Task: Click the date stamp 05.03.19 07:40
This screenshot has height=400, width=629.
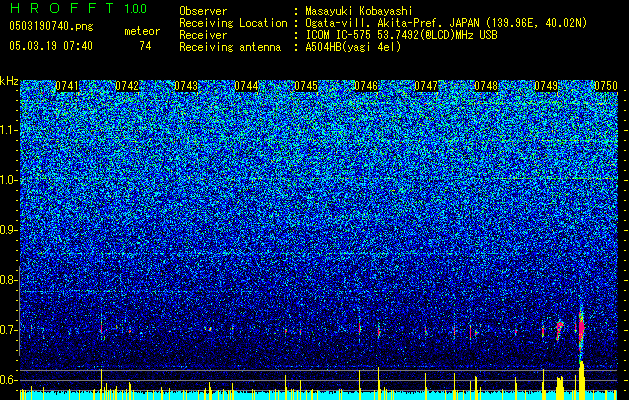Action: click(51, 46)
